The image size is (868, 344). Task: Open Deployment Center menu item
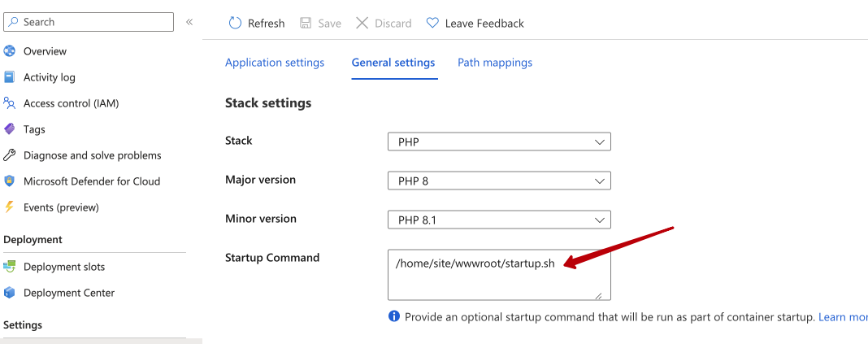[69, 293]
